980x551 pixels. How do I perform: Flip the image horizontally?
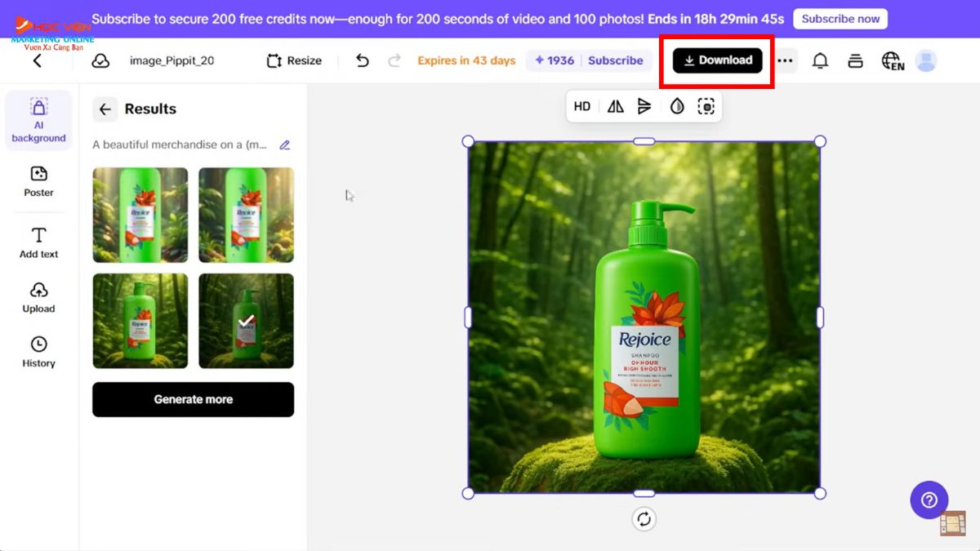(615, 106)
